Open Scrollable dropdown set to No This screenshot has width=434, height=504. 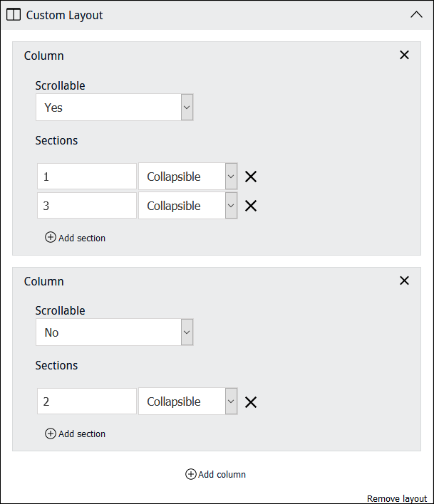[x=115, y=332]
